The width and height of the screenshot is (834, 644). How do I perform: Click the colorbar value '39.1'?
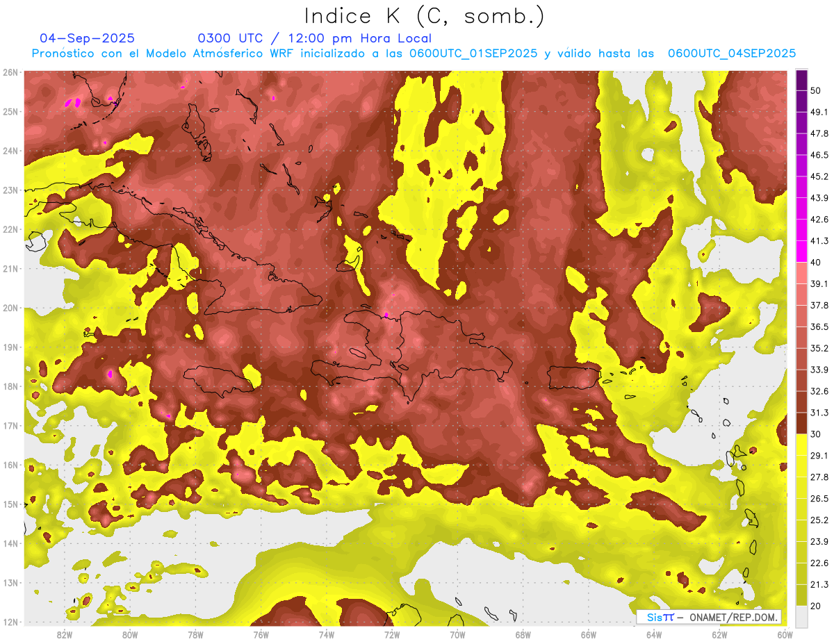[x=819, y=283]
